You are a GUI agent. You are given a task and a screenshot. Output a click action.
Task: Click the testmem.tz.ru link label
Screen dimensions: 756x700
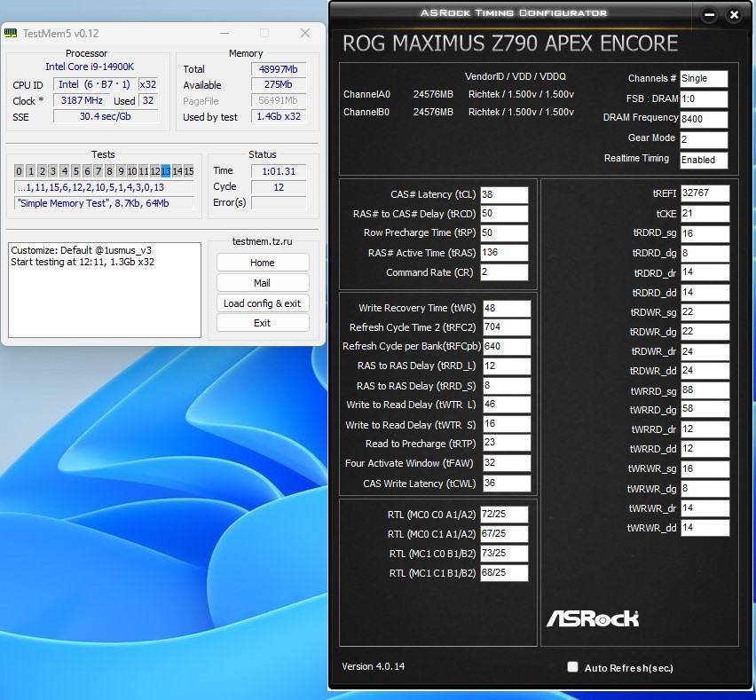click(263, 241)
